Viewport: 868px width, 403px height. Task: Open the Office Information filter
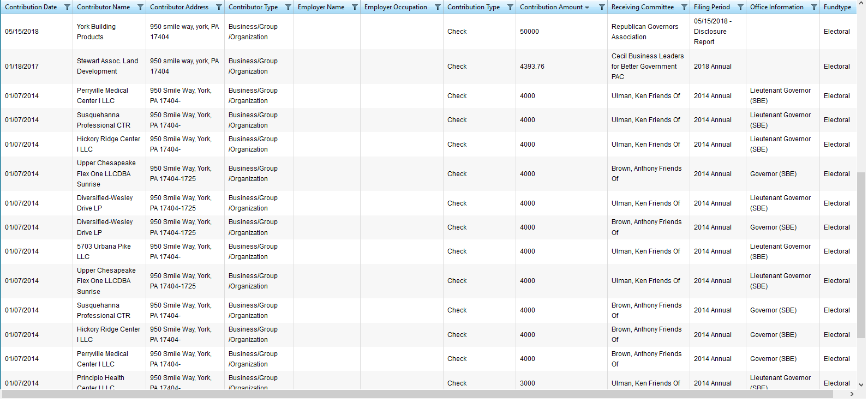coord(814,7)
